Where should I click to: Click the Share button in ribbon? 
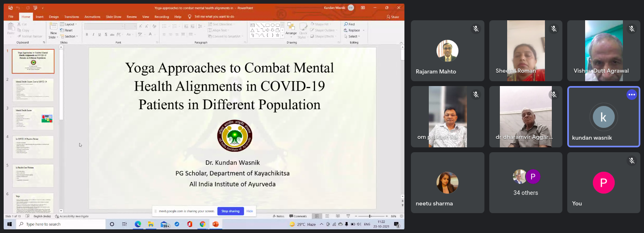pyautogui.click(x=393, y=17)
